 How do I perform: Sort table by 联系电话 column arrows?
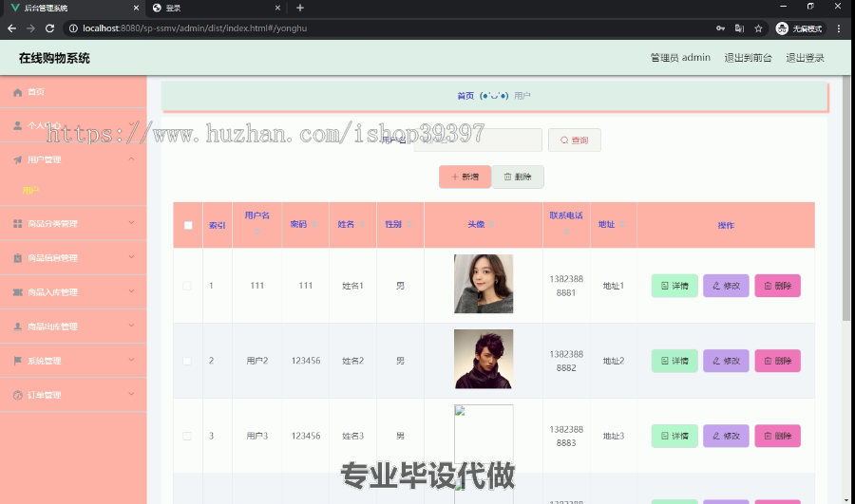coord(566,231)
